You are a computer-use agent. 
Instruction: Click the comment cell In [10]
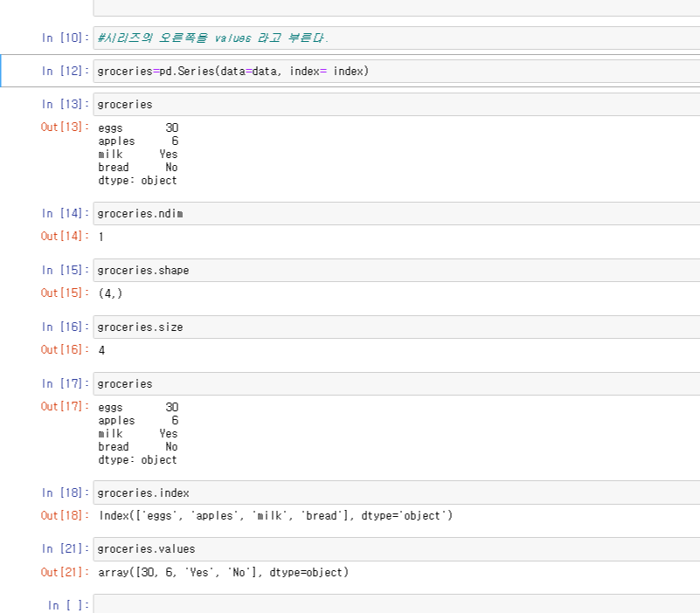[x=397, y=38]
